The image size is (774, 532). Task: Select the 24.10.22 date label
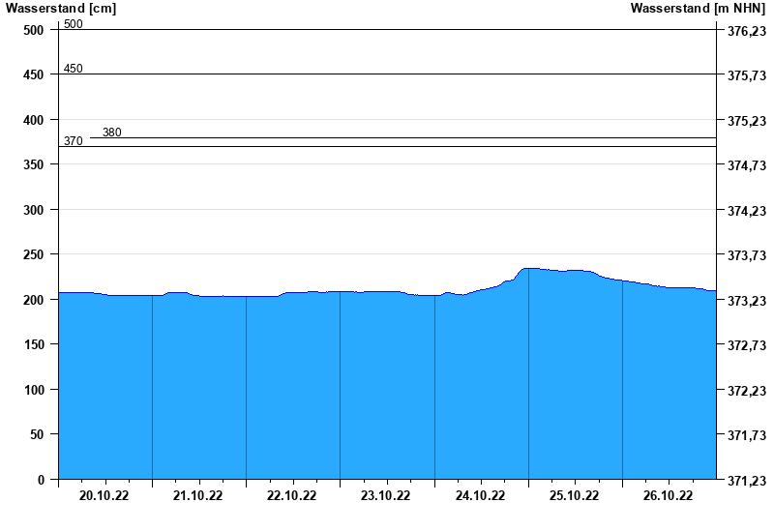pos(480,496)
